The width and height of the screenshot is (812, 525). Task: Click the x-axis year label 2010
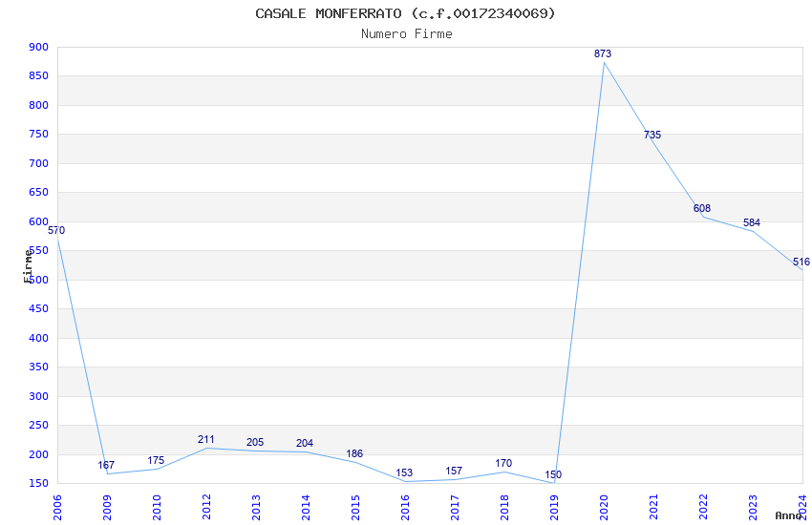point(157,508)
